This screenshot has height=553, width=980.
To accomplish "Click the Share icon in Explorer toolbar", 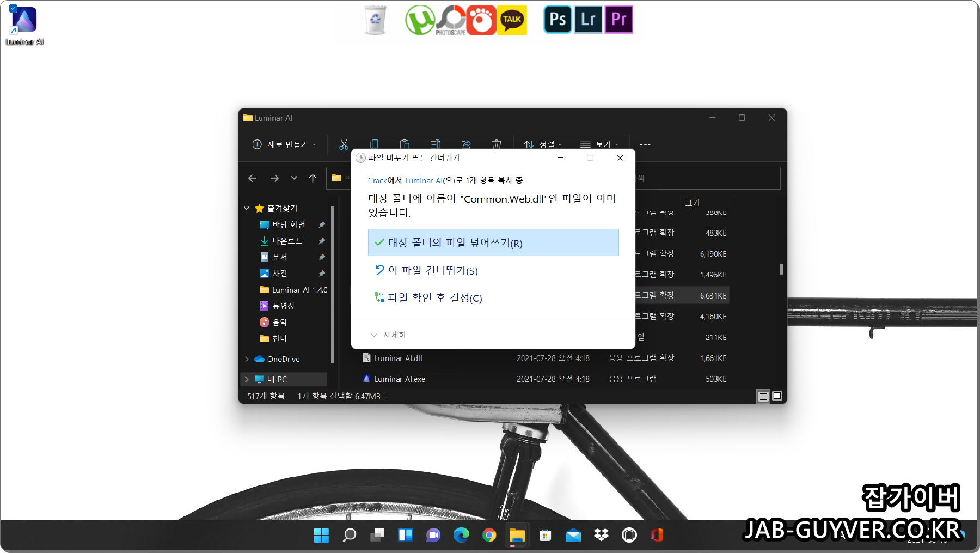I will [466, 144].
